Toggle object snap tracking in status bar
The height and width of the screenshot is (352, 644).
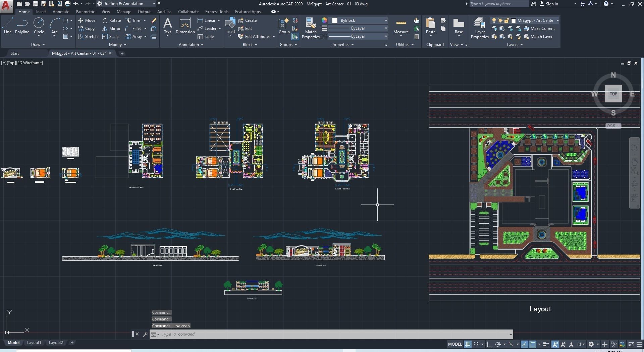coord(524,344)
